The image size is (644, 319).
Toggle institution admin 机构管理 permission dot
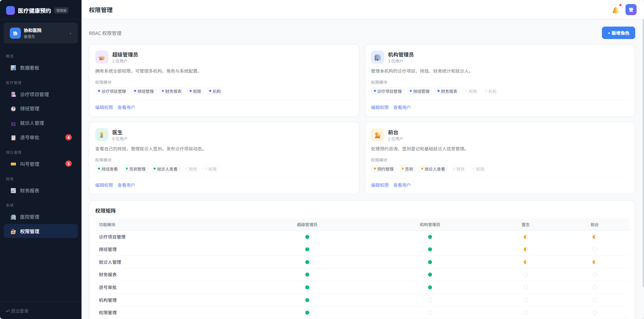click(x=430, y=300)
